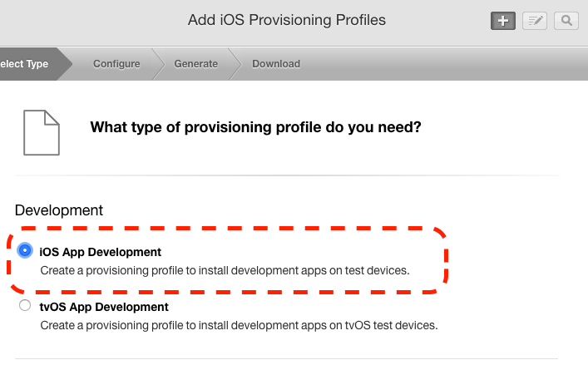Click the 'install development apps on test devices' description

coord(225,270)
